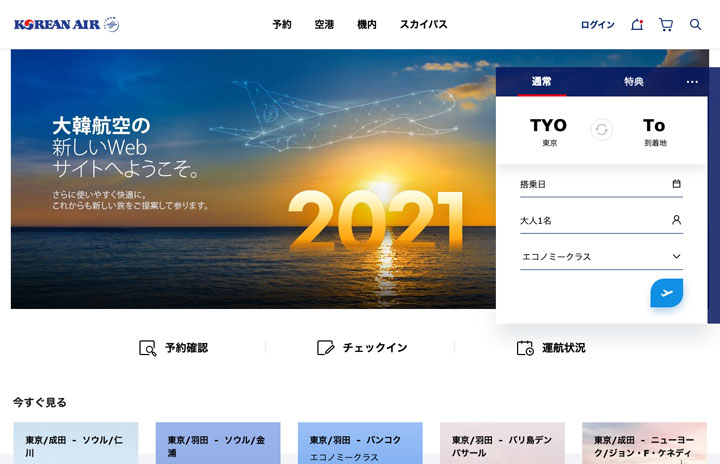Screen dimensions: 720x464
Task: Open the To 到着地 destination selector
Action: tap(655, 131)
